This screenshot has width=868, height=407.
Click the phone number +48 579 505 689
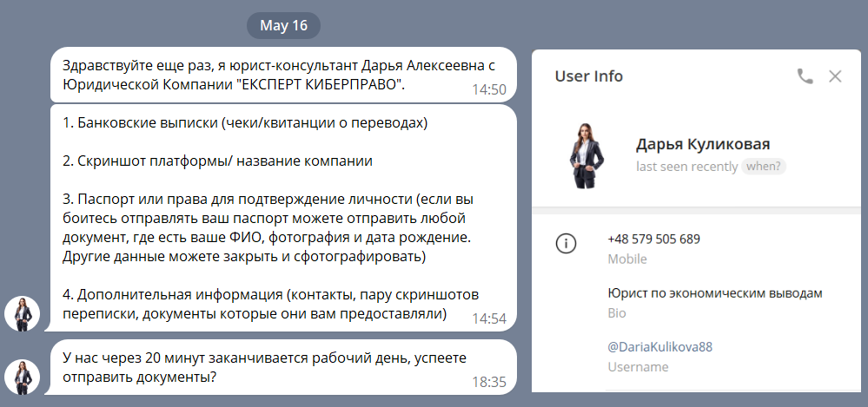pyautogui.click(x=653, y=239)
